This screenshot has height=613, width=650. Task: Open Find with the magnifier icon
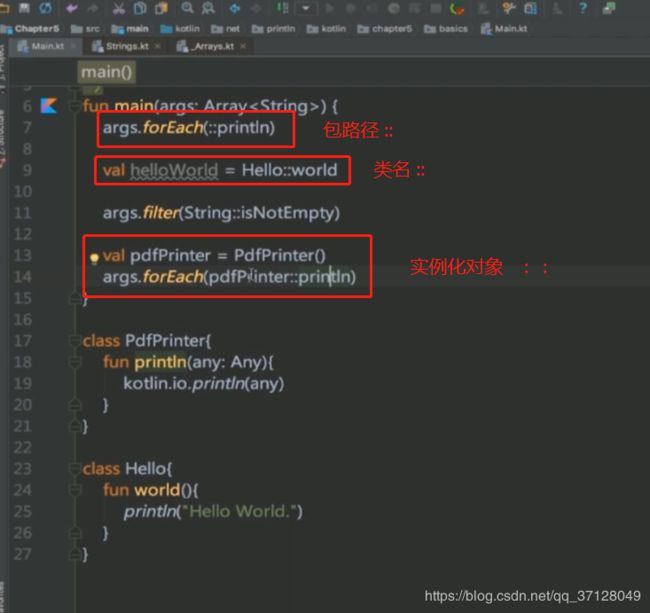187,7
